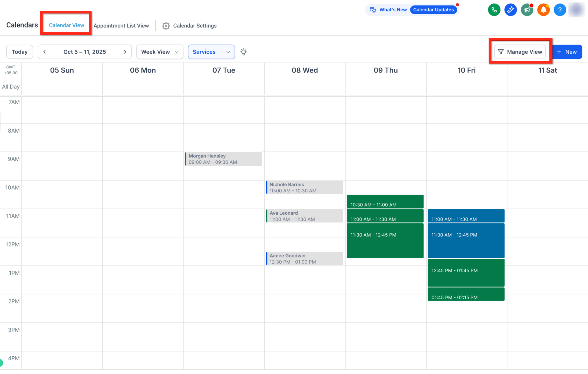
Task: Select Friday blue 11:30 AM - 12:45 PM block
Action: pyautogui.click(x=466, y=241)
